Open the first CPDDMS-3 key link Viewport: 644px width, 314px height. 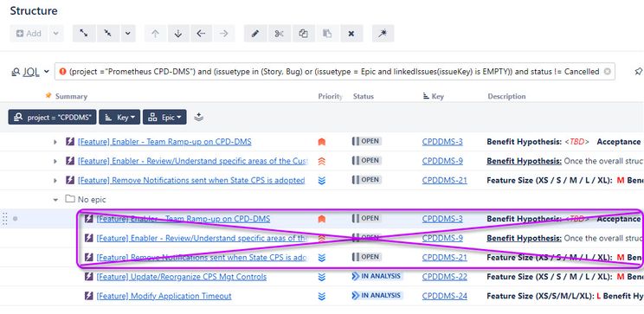[x=442, y=142]
